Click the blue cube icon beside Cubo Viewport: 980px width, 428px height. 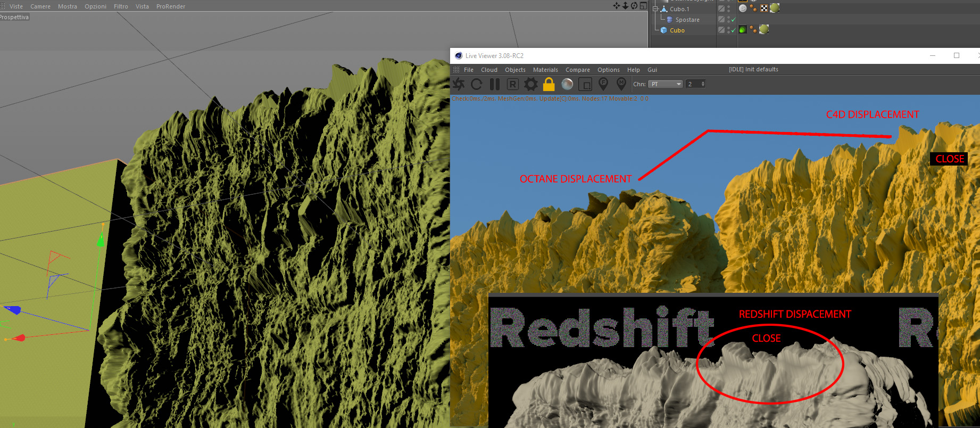(x=664, y=30)
